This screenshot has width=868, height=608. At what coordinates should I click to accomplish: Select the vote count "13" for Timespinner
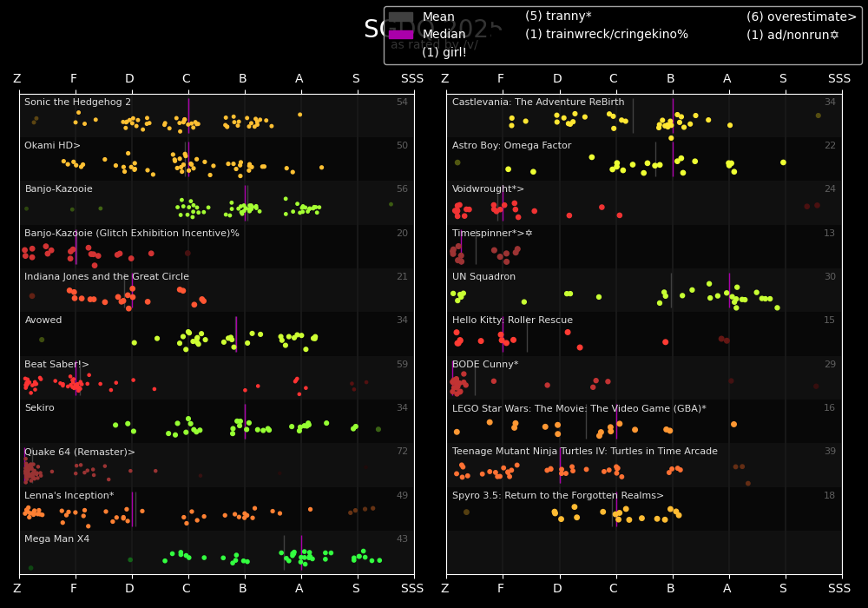(x=829, y=233)
